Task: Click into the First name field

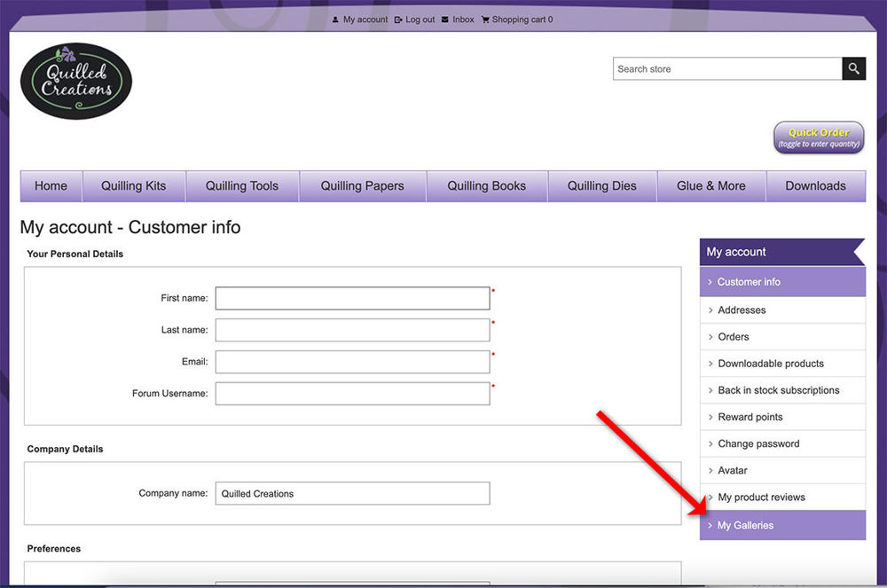Action: pyautogui.click(x=352, y=298)
